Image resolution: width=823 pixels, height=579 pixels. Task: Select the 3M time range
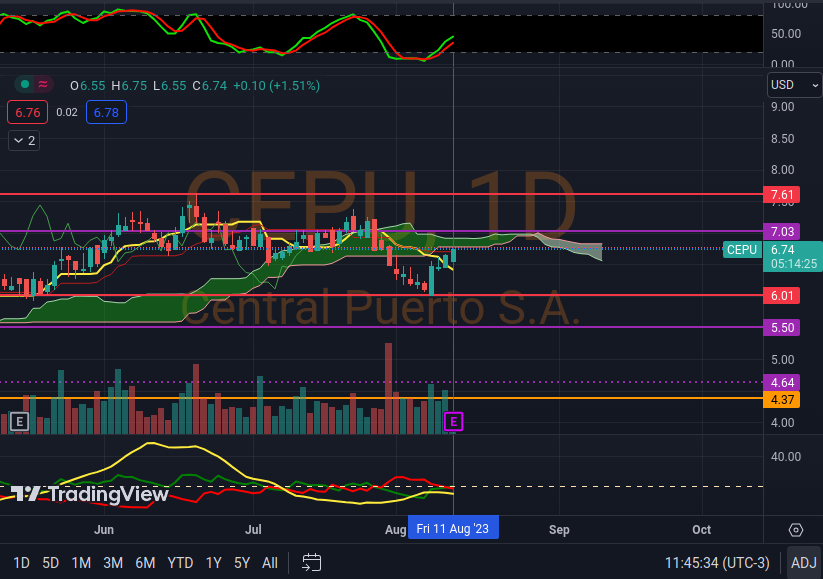[113, 563]
